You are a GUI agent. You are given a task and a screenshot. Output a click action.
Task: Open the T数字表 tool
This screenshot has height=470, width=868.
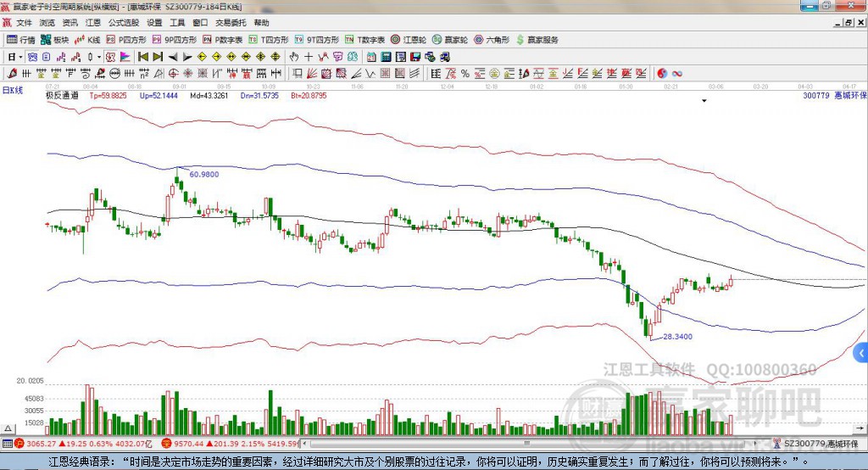(364, 40)
